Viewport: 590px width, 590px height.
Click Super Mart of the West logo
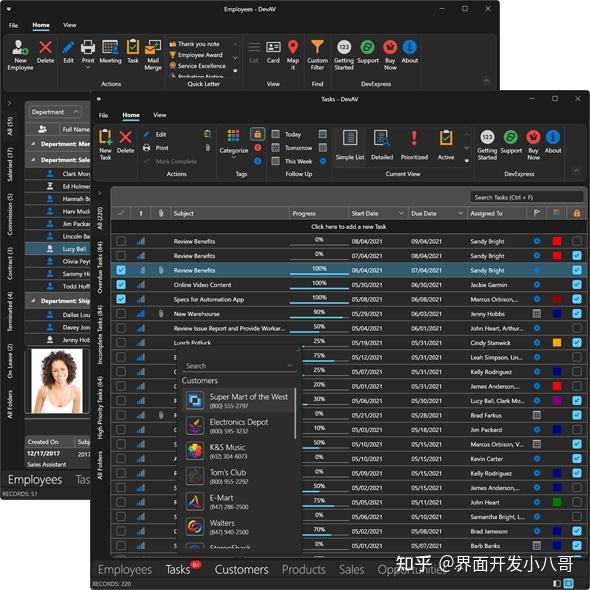195,400
